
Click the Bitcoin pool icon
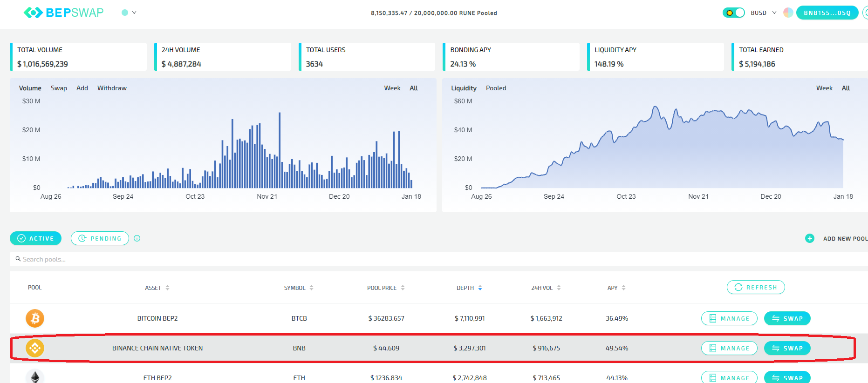(35, 318)
